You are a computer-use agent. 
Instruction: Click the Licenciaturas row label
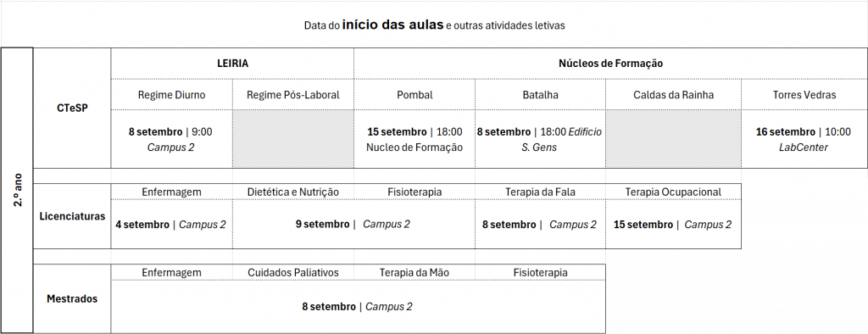pos(73,216)
